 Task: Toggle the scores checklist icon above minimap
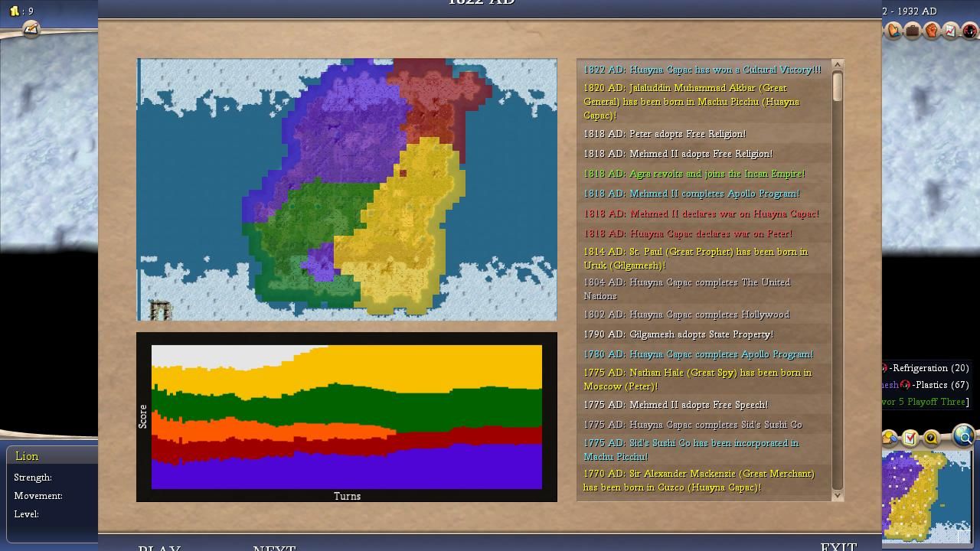click(910, 439)
